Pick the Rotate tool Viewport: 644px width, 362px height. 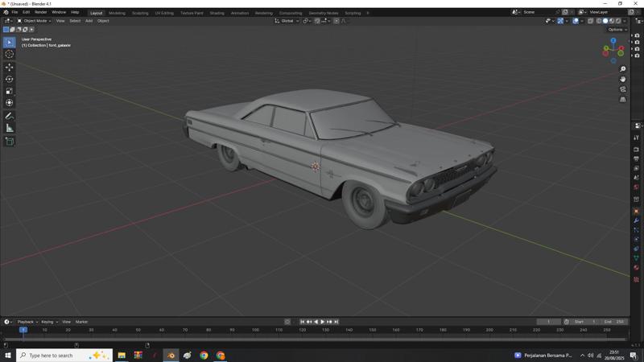(9, 79)
